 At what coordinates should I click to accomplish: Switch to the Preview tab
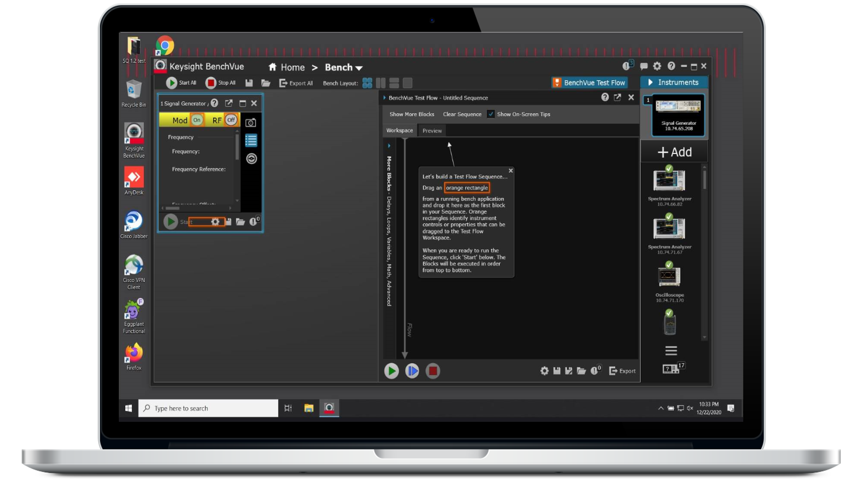tap(432, 131)
